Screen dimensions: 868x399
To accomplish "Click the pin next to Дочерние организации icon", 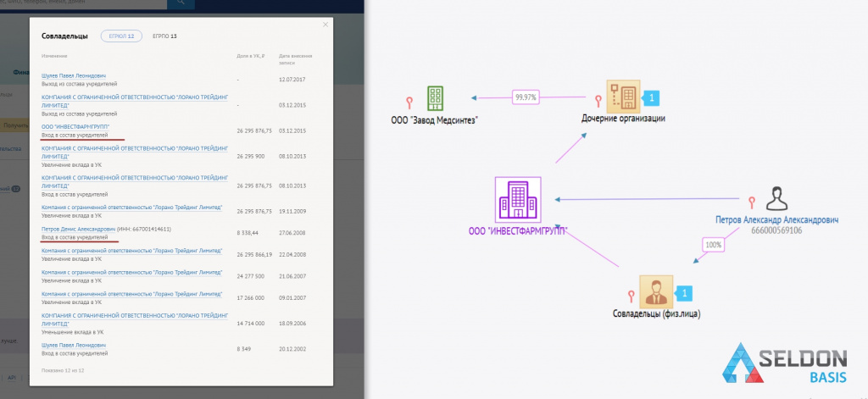I will 598,101.
